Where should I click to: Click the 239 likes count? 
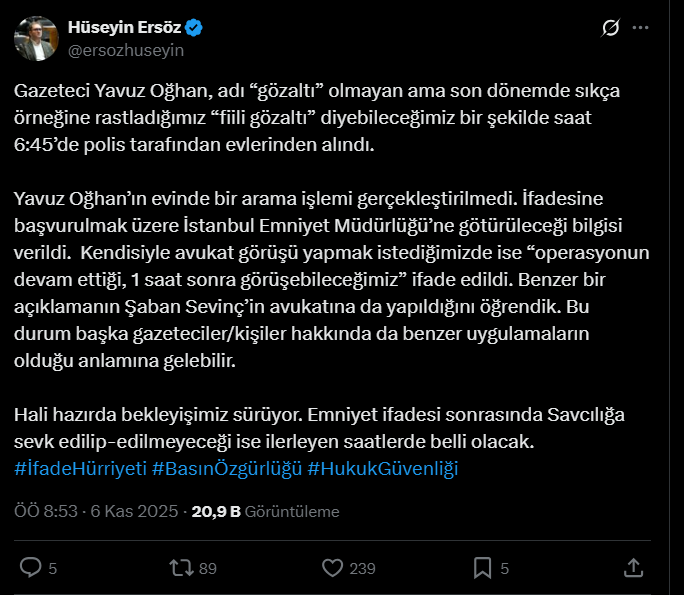pyautogui.click(x=362, y=568)
